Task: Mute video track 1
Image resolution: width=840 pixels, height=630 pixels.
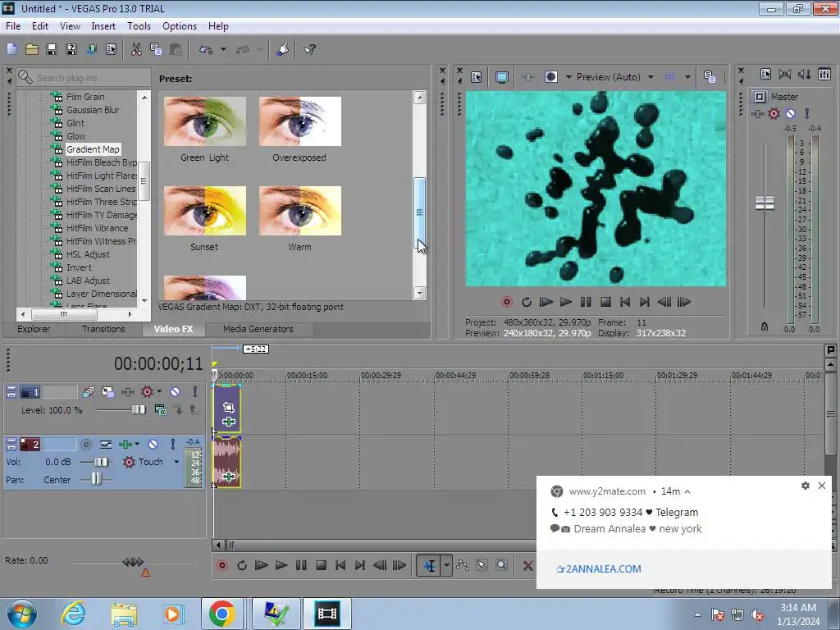Action: pos(175,391)
